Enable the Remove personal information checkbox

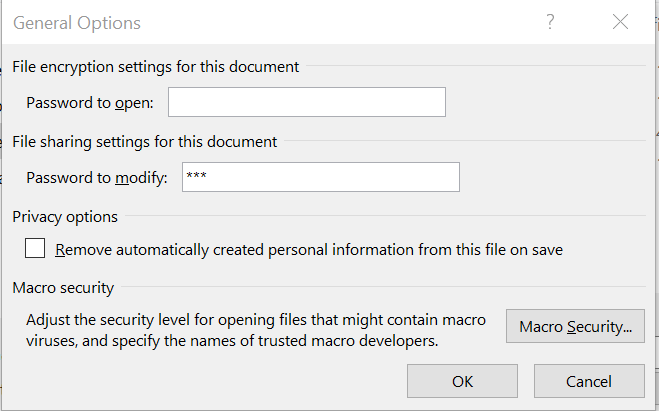(x=35, y=248)
